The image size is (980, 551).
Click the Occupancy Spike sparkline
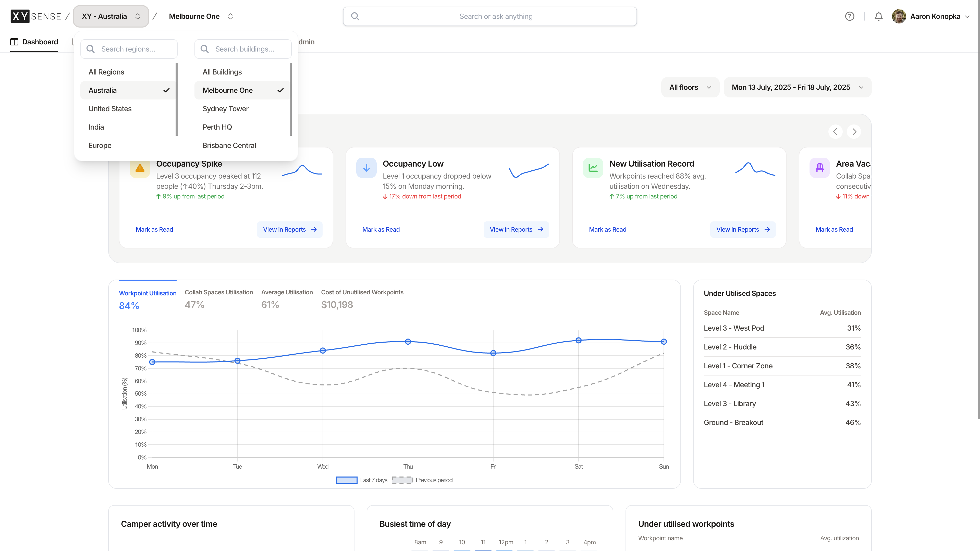click(x=302, y=170)
